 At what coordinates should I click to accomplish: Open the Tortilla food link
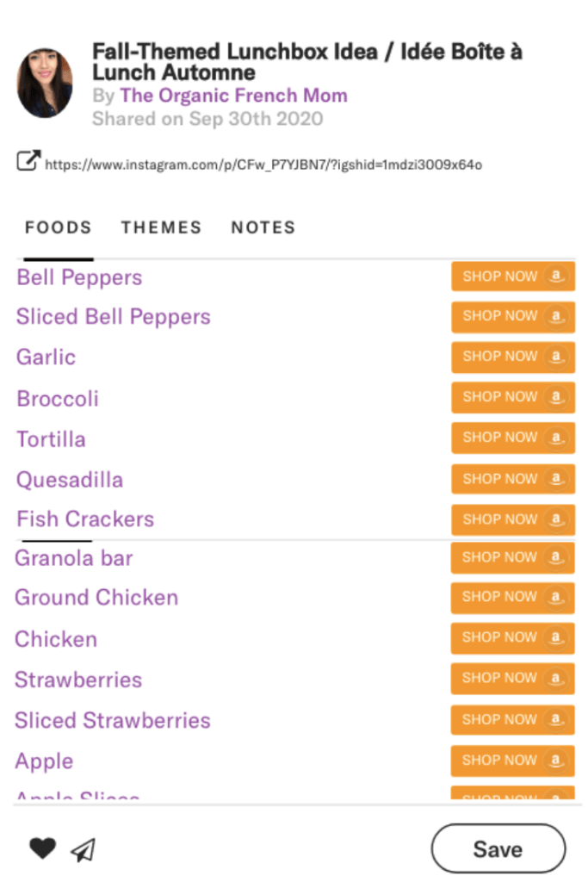[x=51, y=439]
